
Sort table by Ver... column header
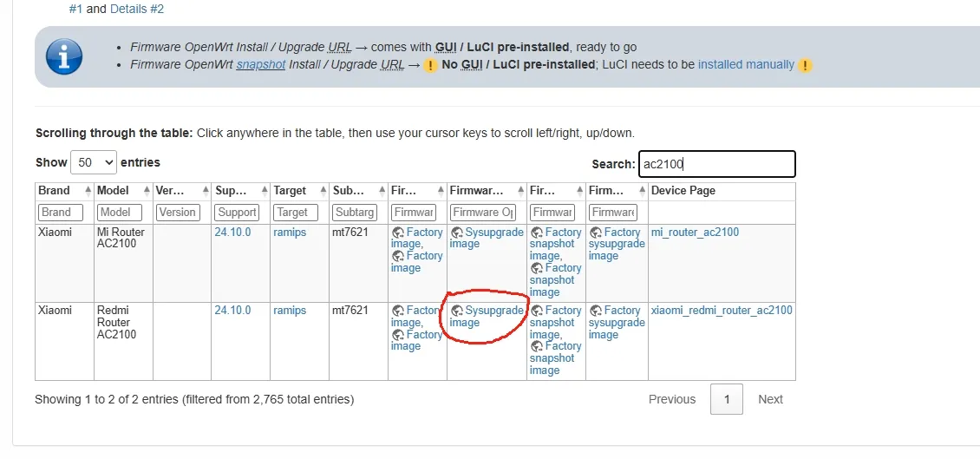[x=182, y=191]
